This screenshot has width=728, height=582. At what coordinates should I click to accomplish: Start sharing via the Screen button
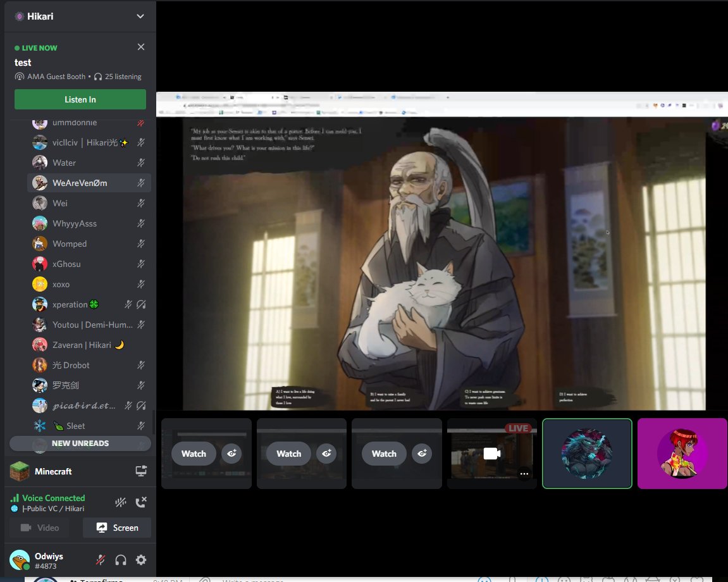click(117, 528)
